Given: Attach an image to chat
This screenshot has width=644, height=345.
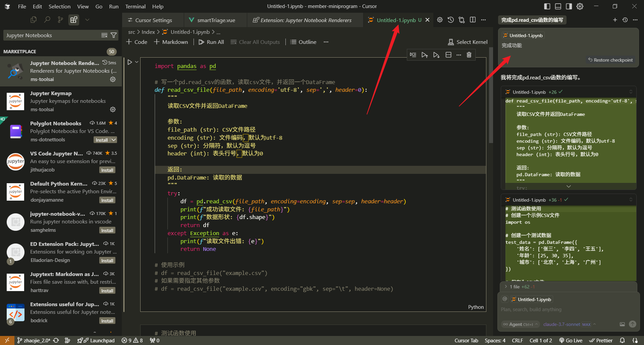Looking at the screenshot, I should [622, 324].
